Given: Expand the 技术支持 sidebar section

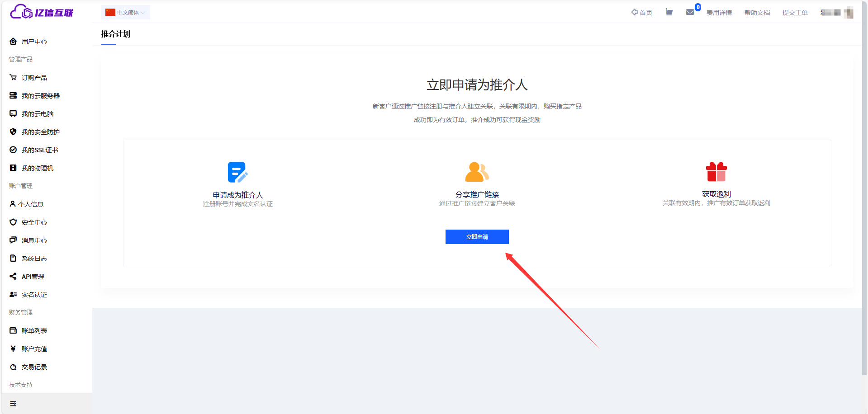Looking at the screenshot, I should point(20,385).
